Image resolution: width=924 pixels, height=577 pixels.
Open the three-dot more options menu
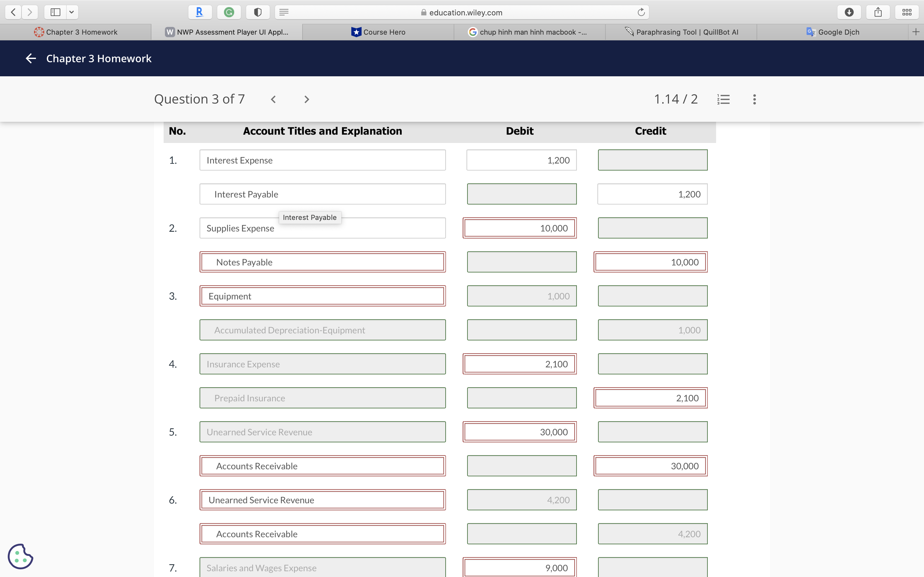[755, 100]
